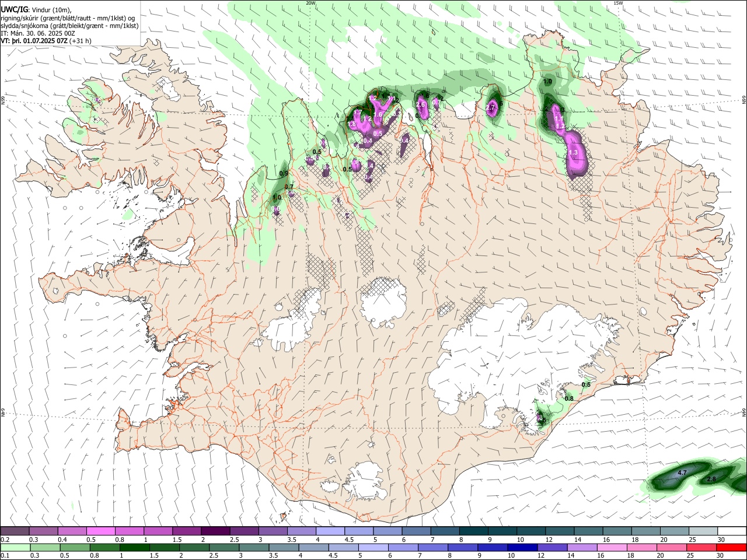
Task: Click the 2.8 precipitation value offshore southeast
Action: 711,479
